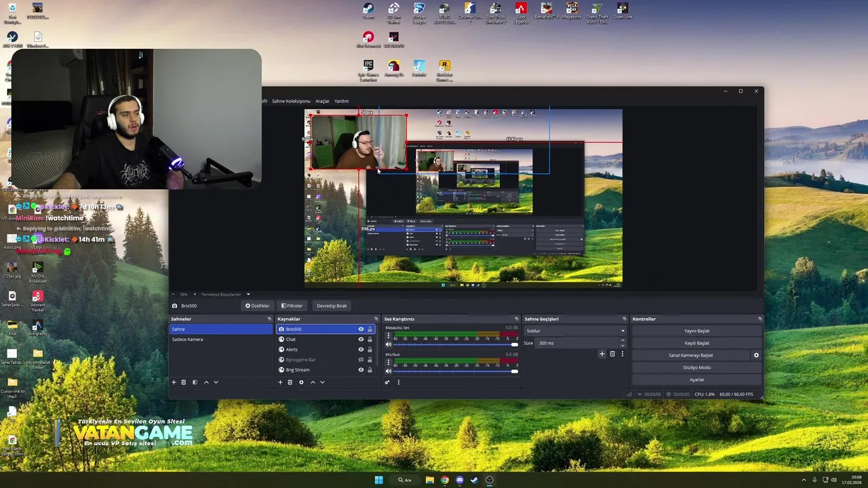This screenshot has width=868, height=488.
Task: Open Google Chrome from the taskbar
Action: click(445, 480)
